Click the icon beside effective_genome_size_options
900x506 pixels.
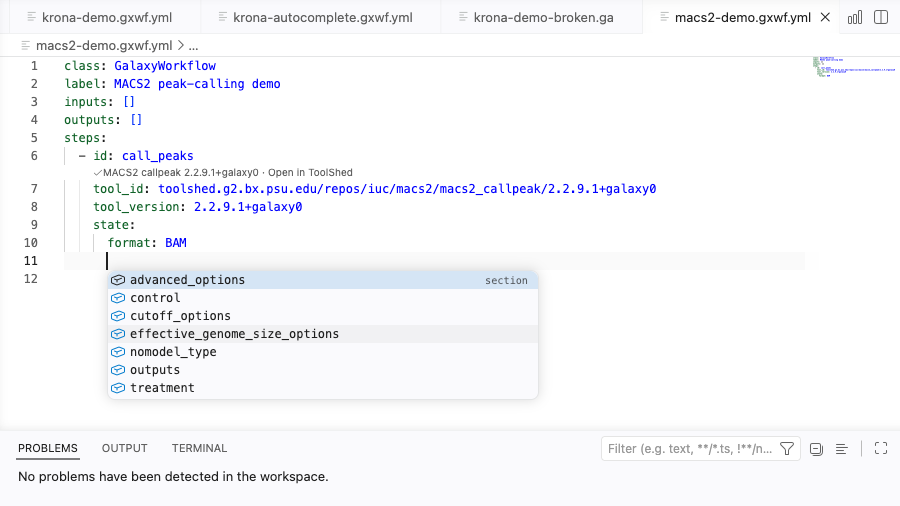pos(118,334)
